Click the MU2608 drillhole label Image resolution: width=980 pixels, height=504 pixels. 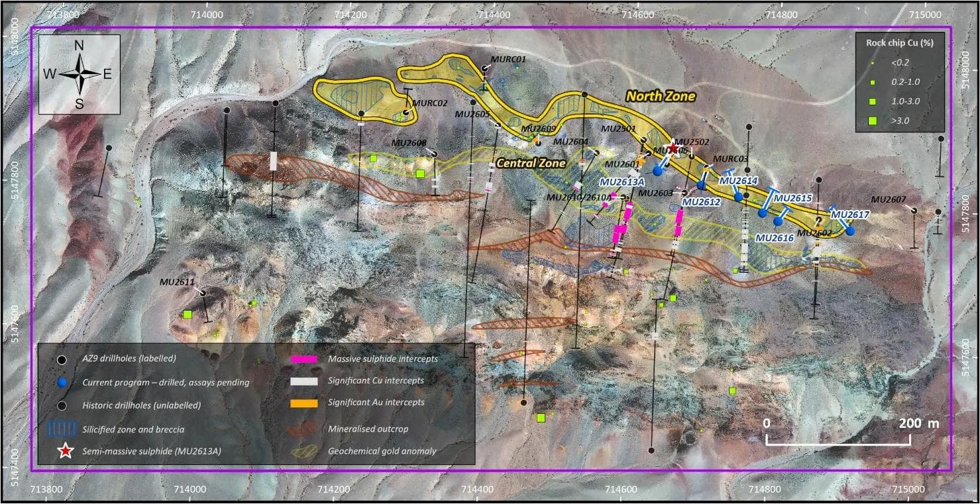409,142
